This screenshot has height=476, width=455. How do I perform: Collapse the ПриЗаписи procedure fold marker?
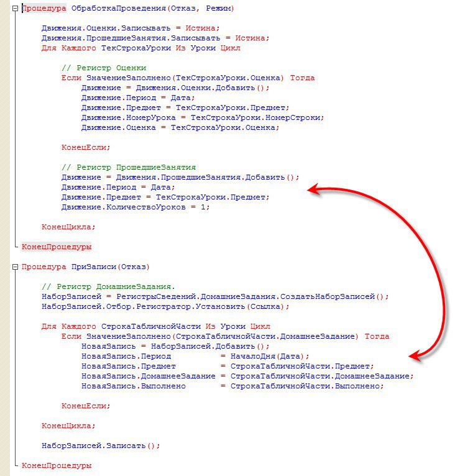point(15,267)
